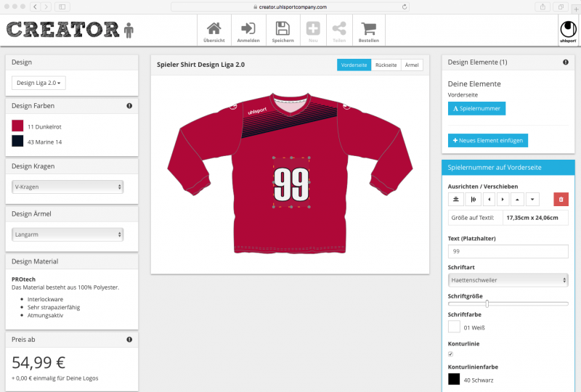Click the Neues Element einfügen button
581x392 pixels.
coord(488,140)
